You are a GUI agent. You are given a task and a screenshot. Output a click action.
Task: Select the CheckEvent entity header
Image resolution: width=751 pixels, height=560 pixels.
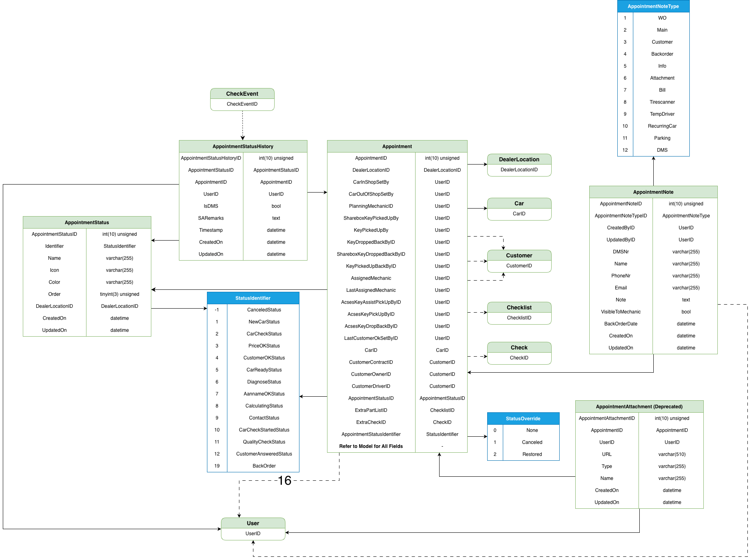(242, 94)
